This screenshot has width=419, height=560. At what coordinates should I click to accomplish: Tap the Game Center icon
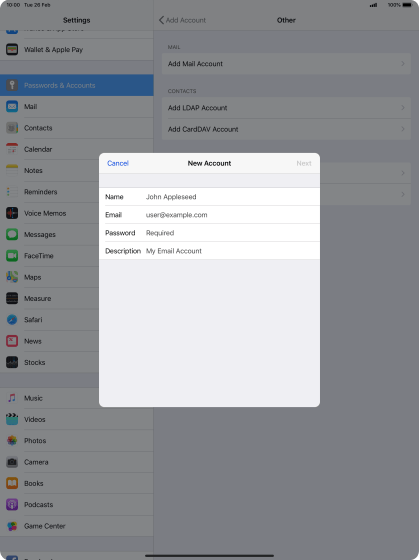[x=12, y=526]
